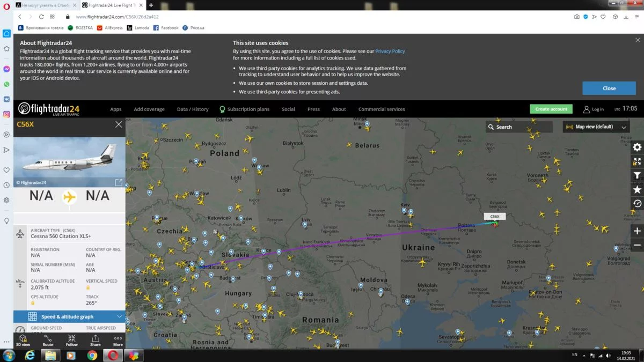Screen dimensions: 644x362
Task: Open the Lamoda bookmark
Action: 138,28
